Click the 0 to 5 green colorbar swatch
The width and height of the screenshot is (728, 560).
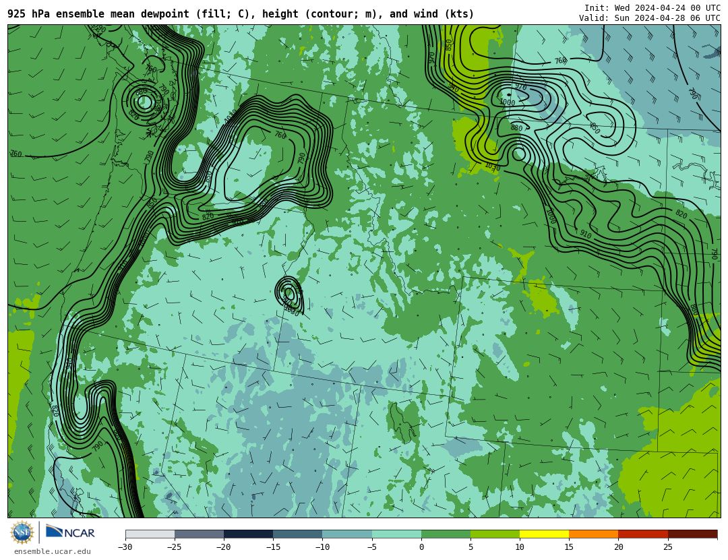click(446, 534)
